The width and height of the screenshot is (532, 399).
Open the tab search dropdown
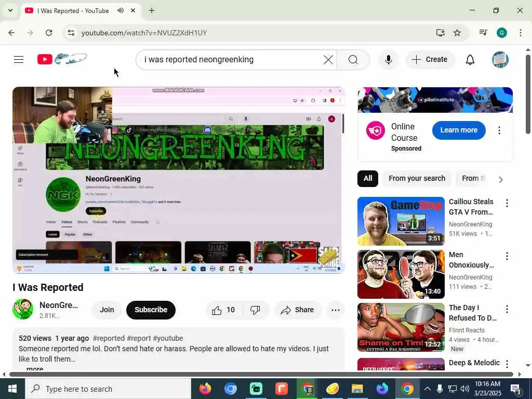(10, 10)
